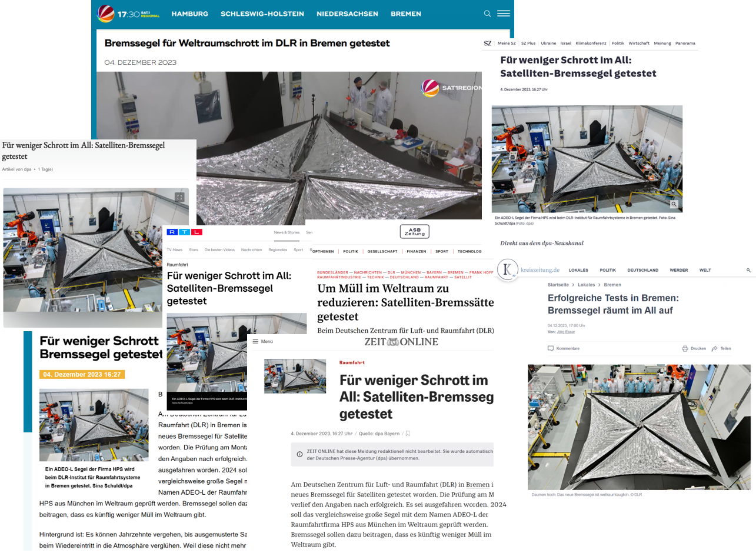Image resolution: width=756 pixels, height=553 pixels.
Task: Open Nachrichten on RTL navigation
Action: [x=251, y=249]
